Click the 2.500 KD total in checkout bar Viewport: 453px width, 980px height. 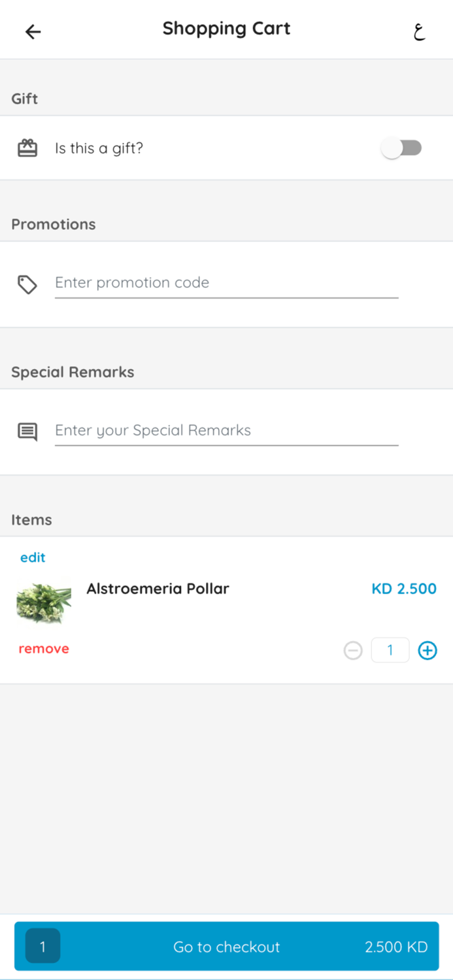(x=396, y=947)
